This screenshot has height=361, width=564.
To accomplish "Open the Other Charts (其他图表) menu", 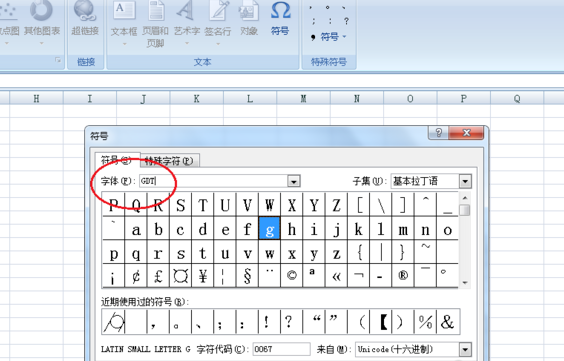I will 42,22.
